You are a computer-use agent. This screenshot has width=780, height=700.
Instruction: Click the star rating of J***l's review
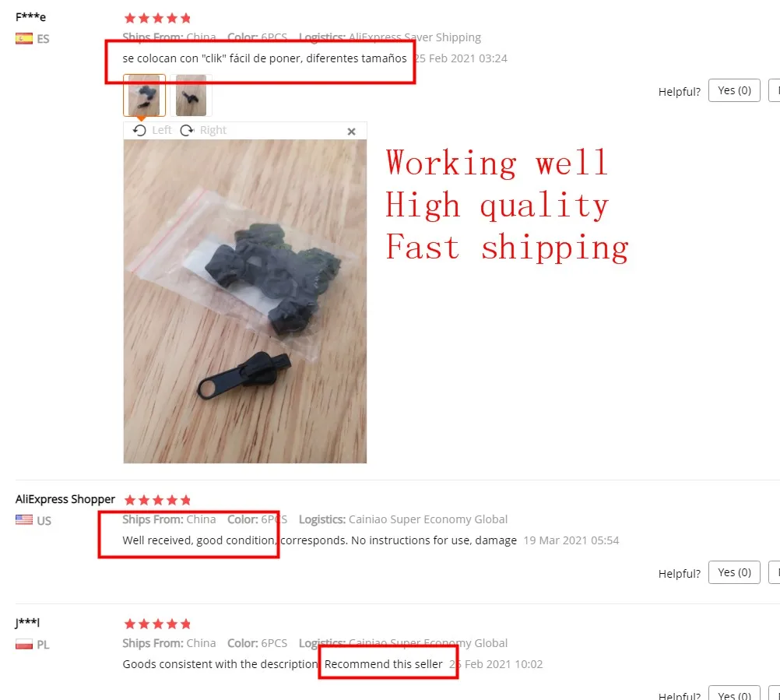coord(157,624)
